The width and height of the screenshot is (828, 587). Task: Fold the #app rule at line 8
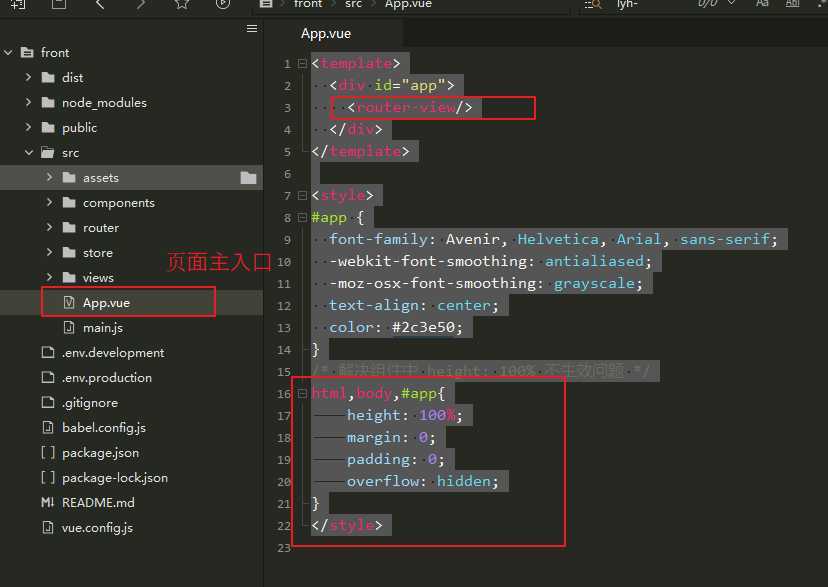302,217
